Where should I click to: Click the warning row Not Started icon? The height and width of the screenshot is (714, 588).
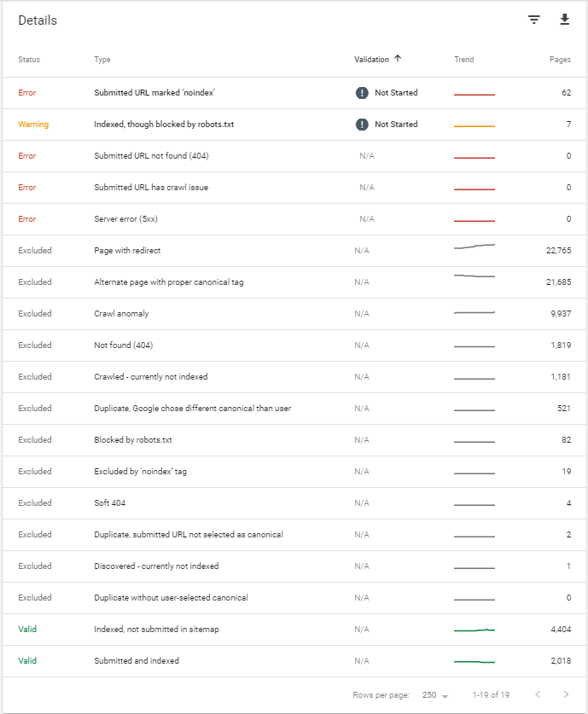coord(362,125)
